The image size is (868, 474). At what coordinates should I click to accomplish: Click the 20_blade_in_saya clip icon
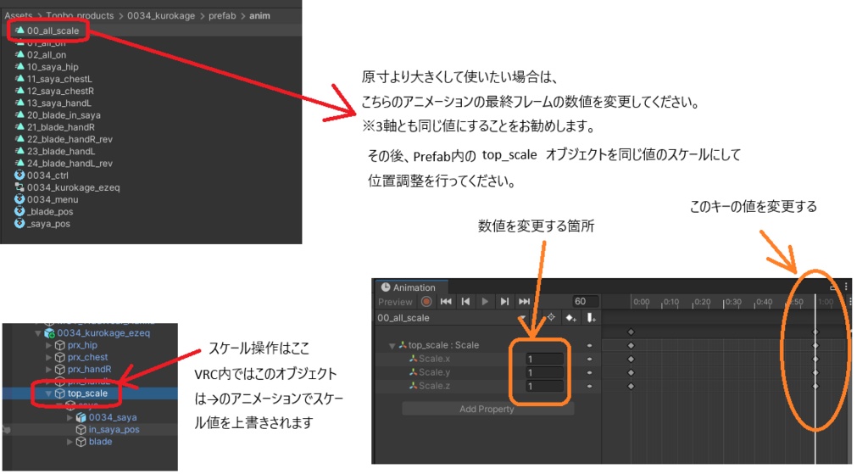coord(20,114)
